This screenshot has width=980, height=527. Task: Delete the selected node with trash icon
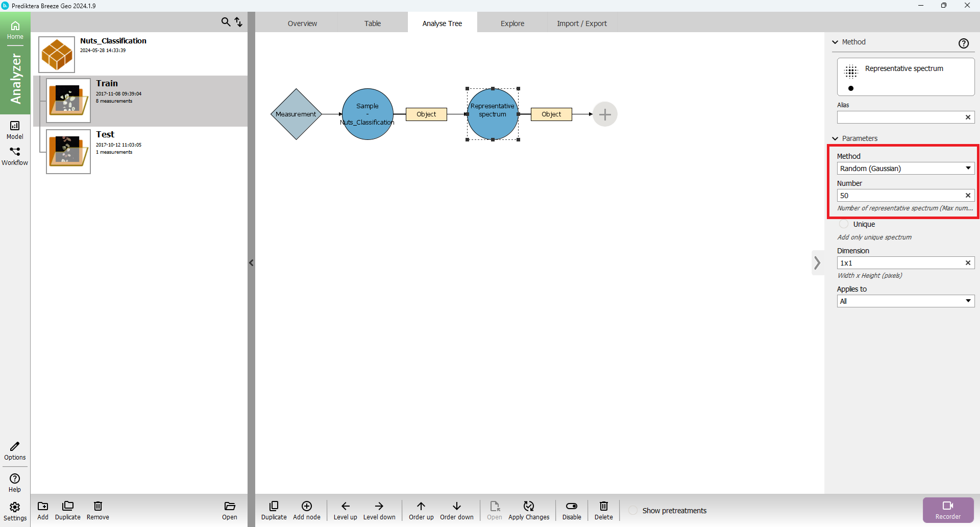pyautogui.click(x=603, y=507)
